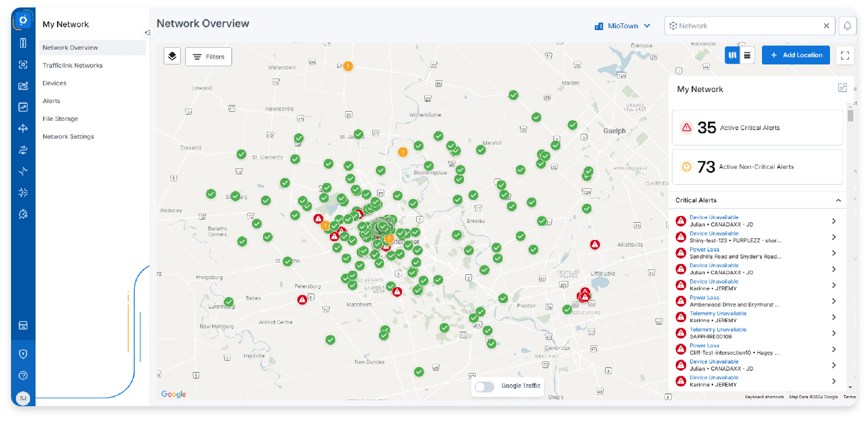This screenshot has width=868, height=421.
Task: Open the map layers button
Action: coord(172,56)
